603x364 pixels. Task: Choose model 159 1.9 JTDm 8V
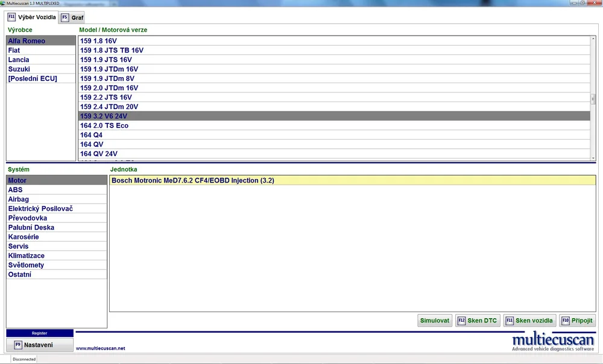[x=334, y=78]
